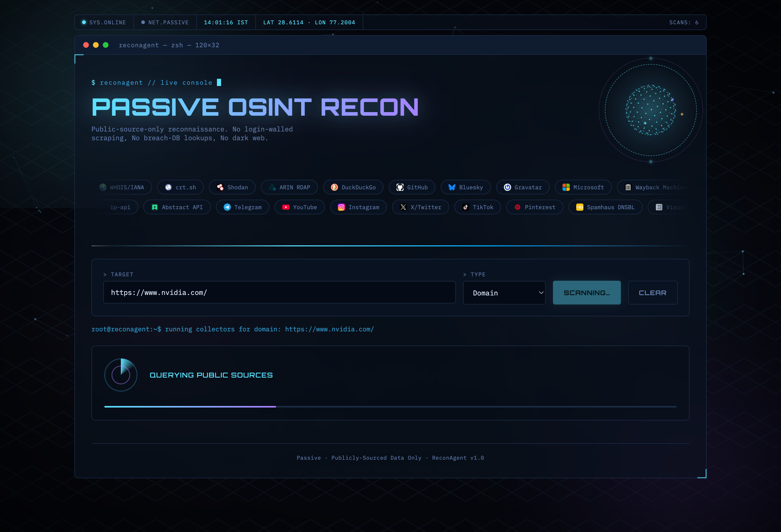Image resolution: width=781 pixels, height=532 pixels.
Task: Click the ReconAgent v1.0 footer text
Action: (x=458, y=458)
